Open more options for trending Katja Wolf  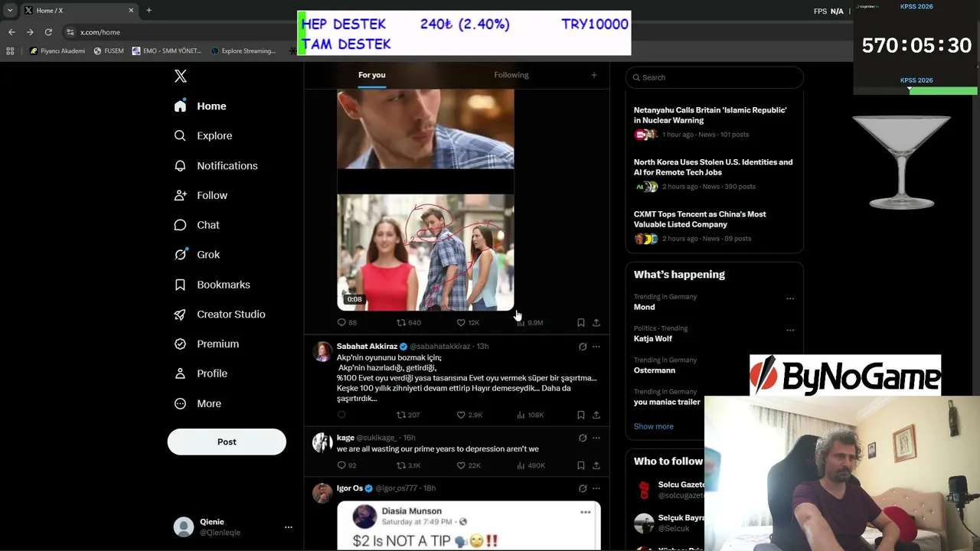[x=790, y=331]
